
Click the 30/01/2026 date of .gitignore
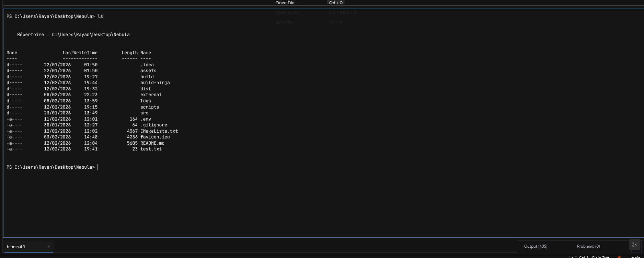(57, 125)
